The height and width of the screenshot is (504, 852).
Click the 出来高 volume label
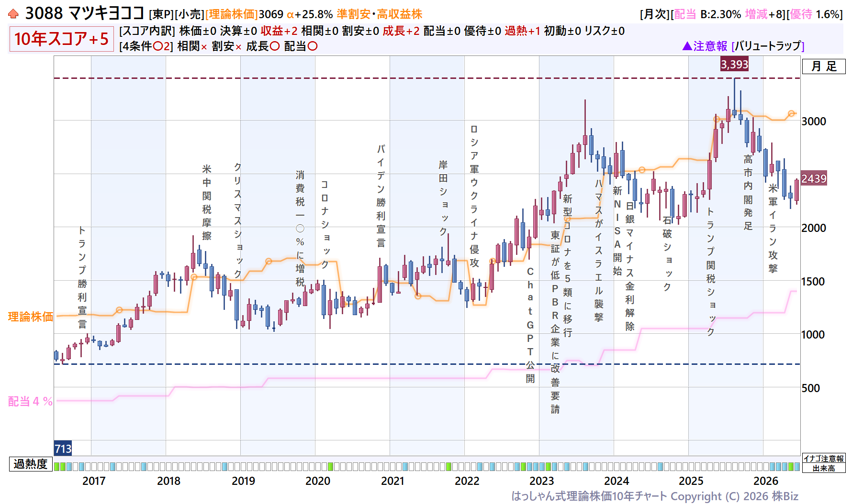[x=824, y=468]
